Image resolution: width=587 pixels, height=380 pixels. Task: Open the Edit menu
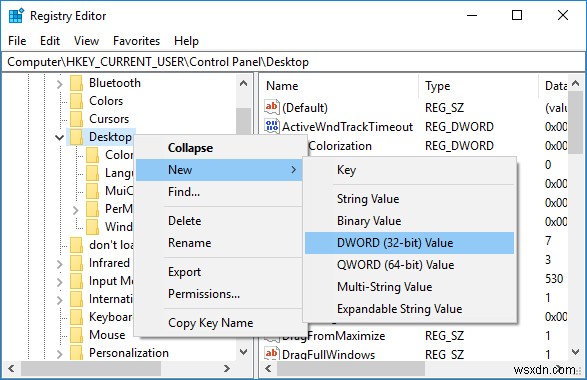point(50,41)
